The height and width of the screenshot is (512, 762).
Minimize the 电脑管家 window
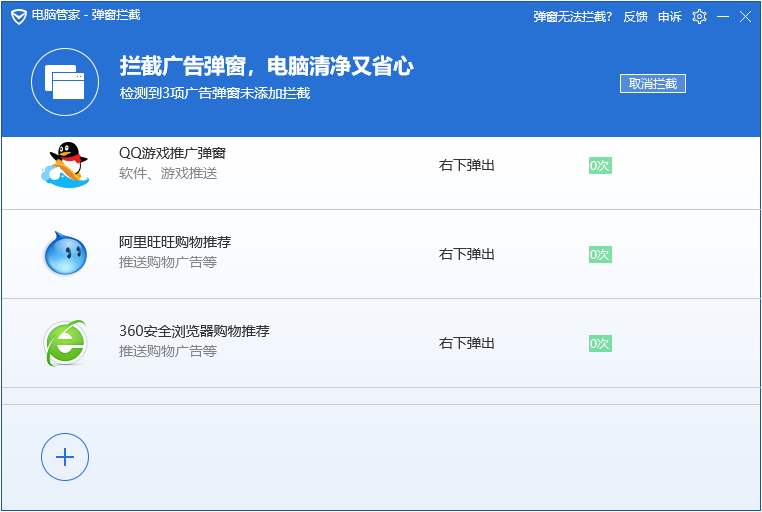pos(723,17)
